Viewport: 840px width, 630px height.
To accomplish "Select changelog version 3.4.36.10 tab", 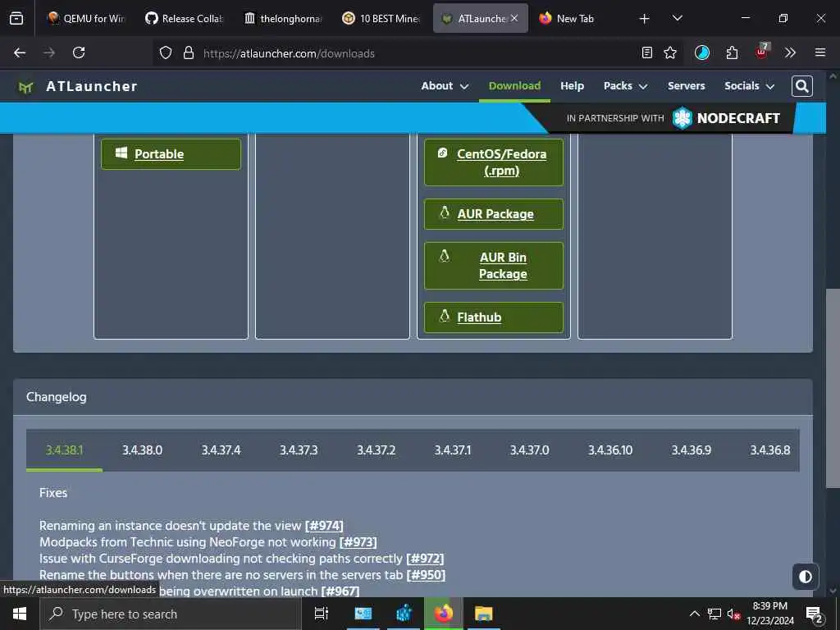I will tap(610, 450).
